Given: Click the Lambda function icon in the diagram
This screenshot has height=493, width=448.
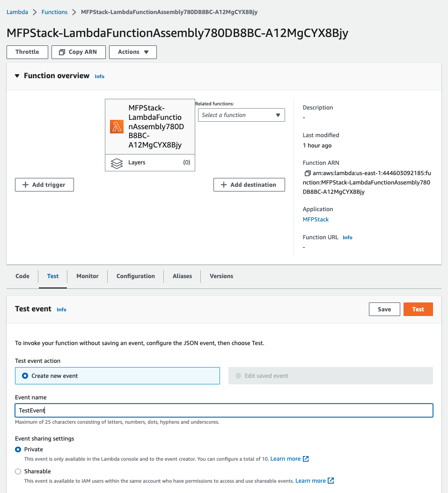Looking at the screenshot, I should pos(116,126).
